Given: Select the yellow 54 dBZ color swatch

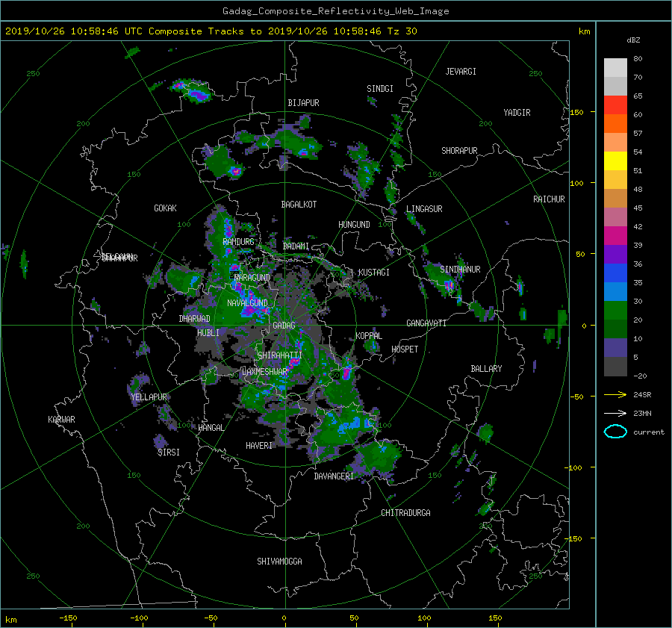Looking at the screenshot, I should (x=615, y=161).
